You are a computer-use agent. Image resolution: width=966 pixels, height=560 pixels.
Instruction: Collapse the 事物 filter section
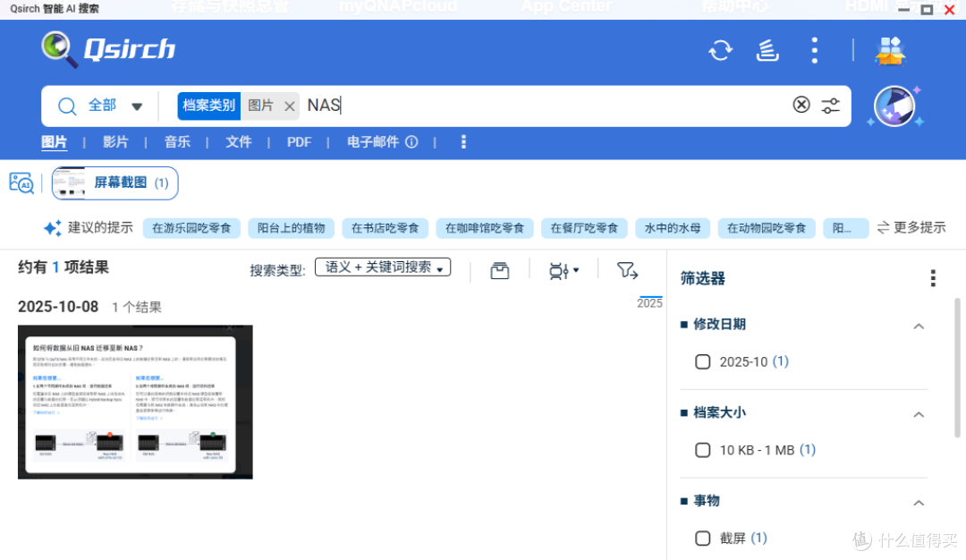(919, 503)
